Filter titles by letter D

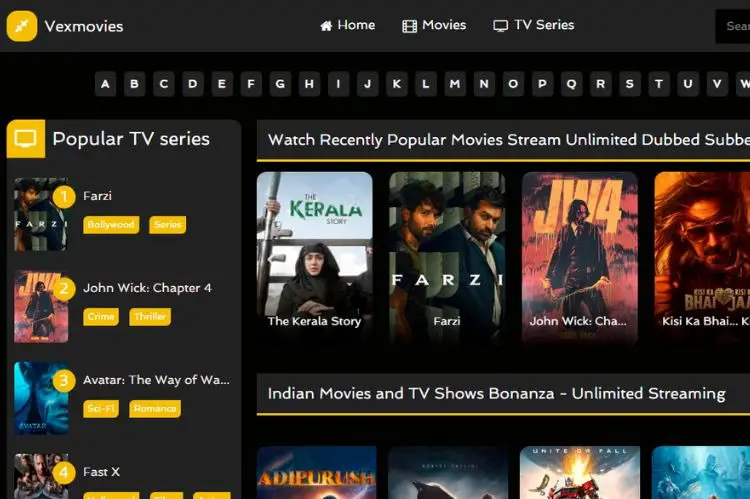tap(193, 84)
